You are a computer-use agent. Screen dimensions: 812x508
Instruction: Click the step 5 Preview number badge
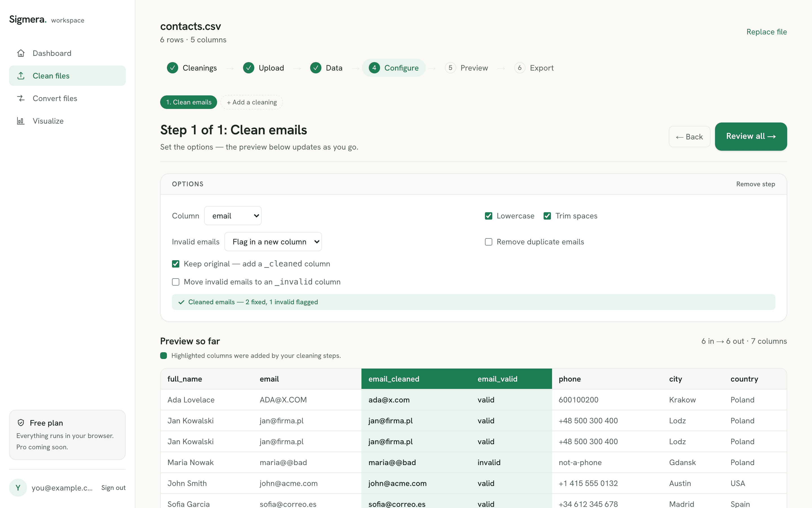[450, 68]
